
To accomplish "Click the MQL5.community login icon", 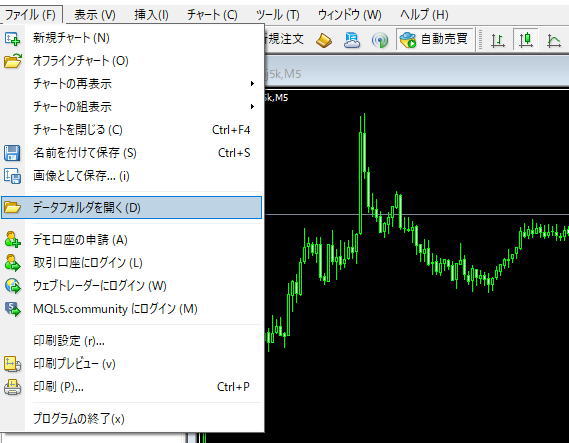I will coord(13,309).
